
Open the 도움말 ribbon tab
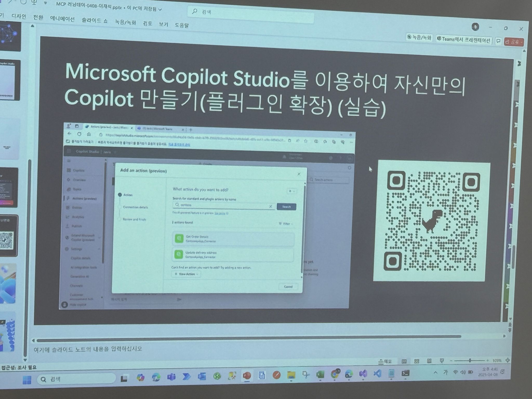(x=182, y=25)
